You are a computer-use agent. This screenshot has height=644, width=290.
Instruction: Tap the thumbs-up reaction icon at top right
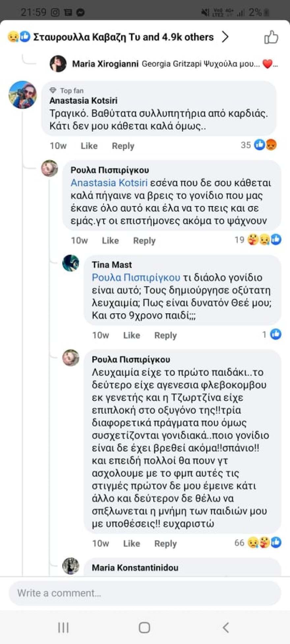[x=271, y=37]
